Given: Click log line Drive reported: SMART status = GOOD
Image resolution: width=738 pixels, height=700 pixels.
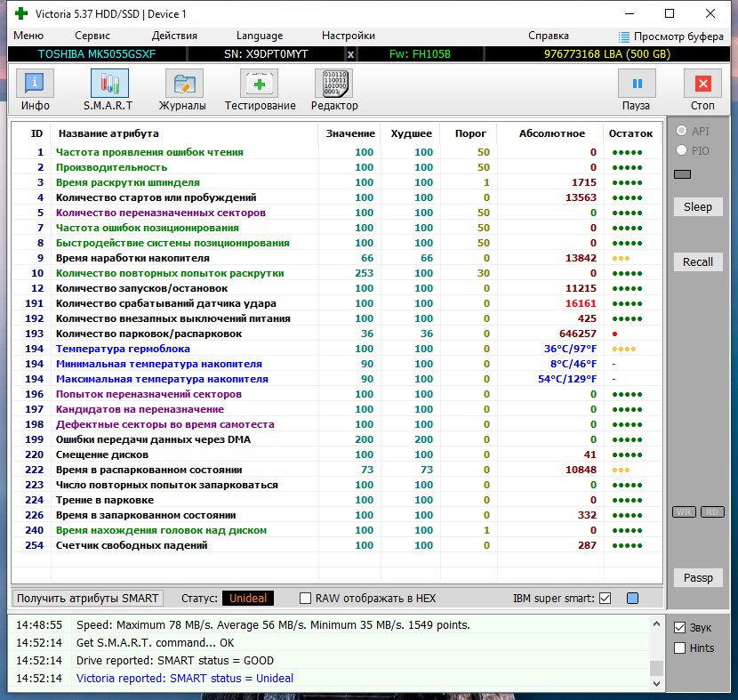Looking at the screenshot, I should 174,660.
